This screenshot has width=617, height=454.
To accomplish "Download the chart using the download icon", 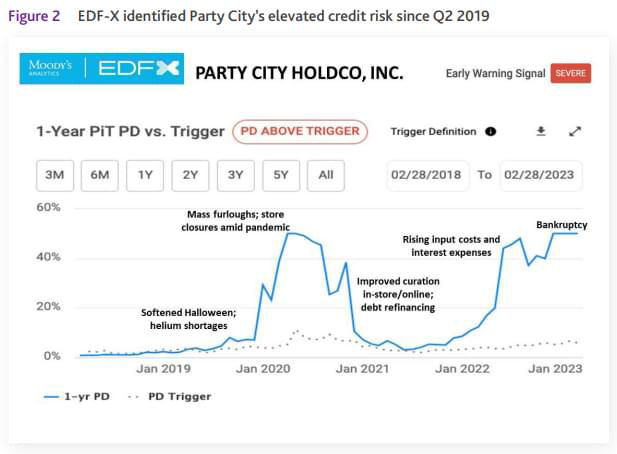I will tap(541, 131).
